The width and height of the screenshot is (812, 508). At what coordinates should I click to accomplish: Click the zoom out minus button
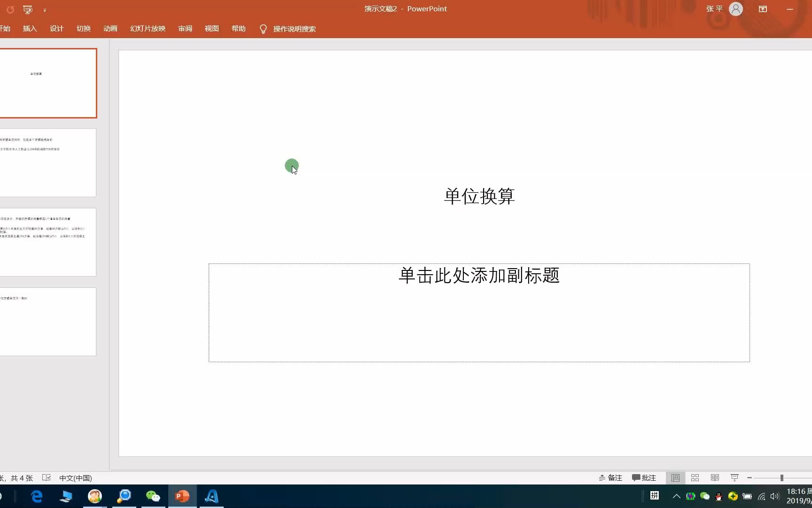pyautogui.click(x=750, y=478)
